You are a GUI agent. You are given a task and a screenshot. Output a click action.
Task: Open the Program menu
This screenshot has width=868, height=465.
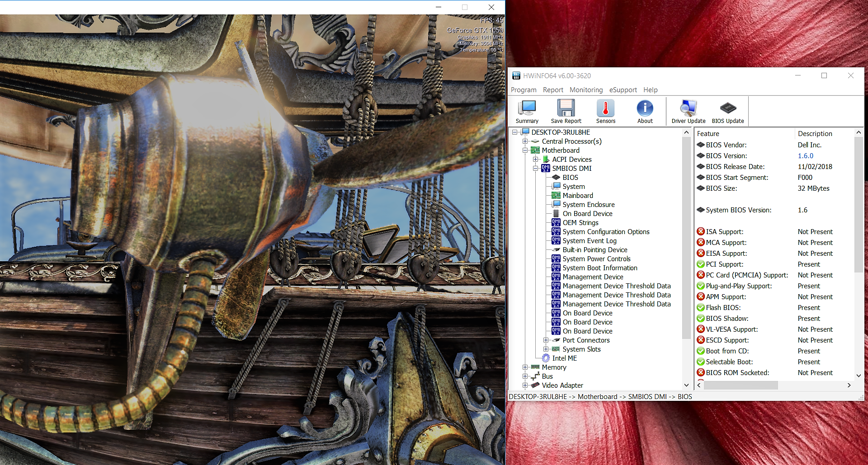click(524, 90)
